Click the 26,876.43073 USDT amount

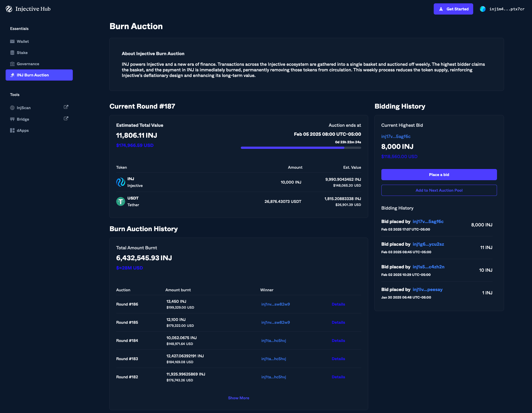coord(283,201)
